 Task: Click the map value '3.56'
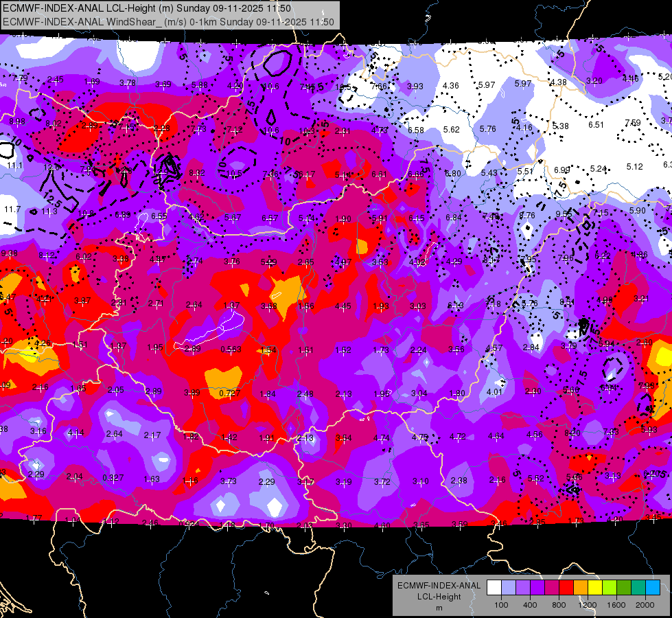pyautogui.click(x=456, y=350)
